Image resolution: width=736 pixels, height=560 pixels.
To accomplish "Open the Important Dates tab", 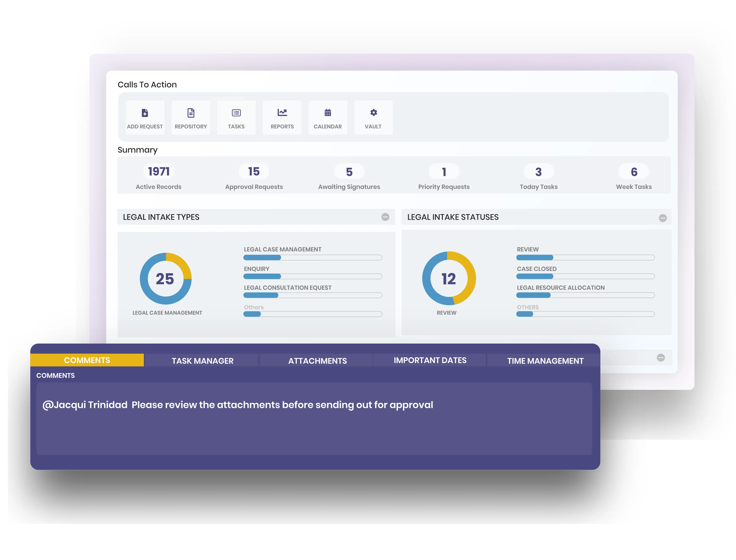I will (430, 360).
